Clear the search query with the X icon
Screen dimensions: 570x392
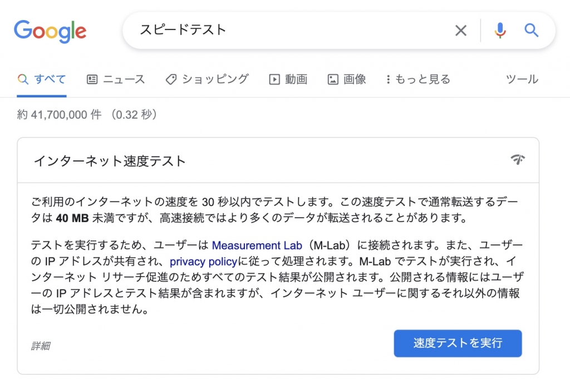[x=461, y=31]
